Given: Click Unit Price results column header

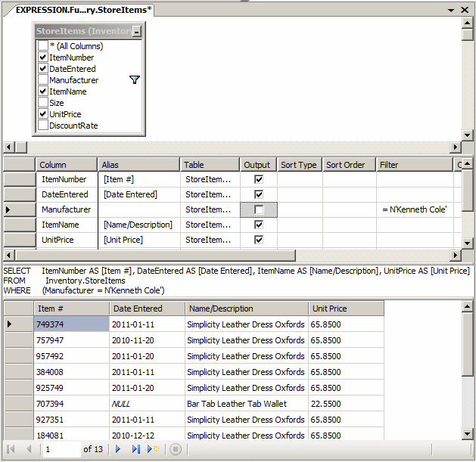Looking at the screenshot, I should click(x=346, y=309).
